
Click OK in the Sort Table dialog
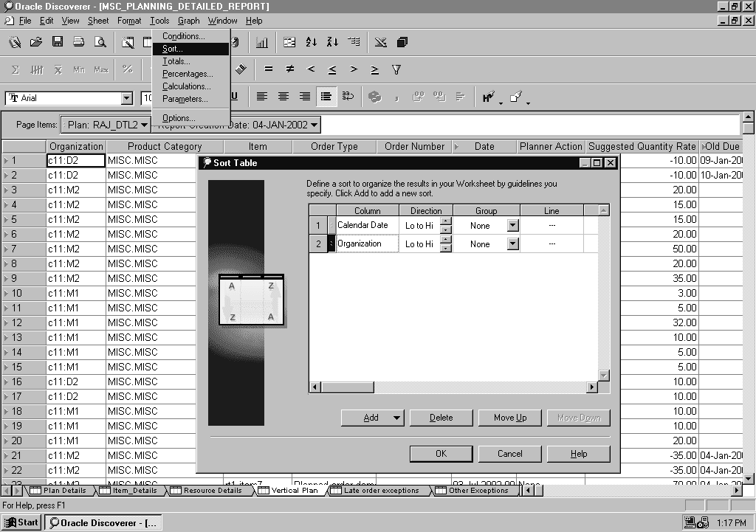click(x=441, y=454)
